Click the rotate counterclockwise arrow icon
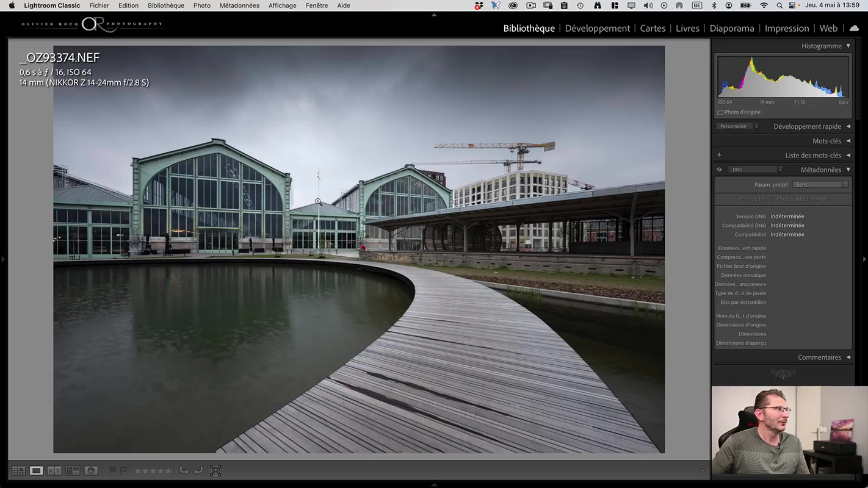Screen dimensions: 868x488 coord(184,470)
